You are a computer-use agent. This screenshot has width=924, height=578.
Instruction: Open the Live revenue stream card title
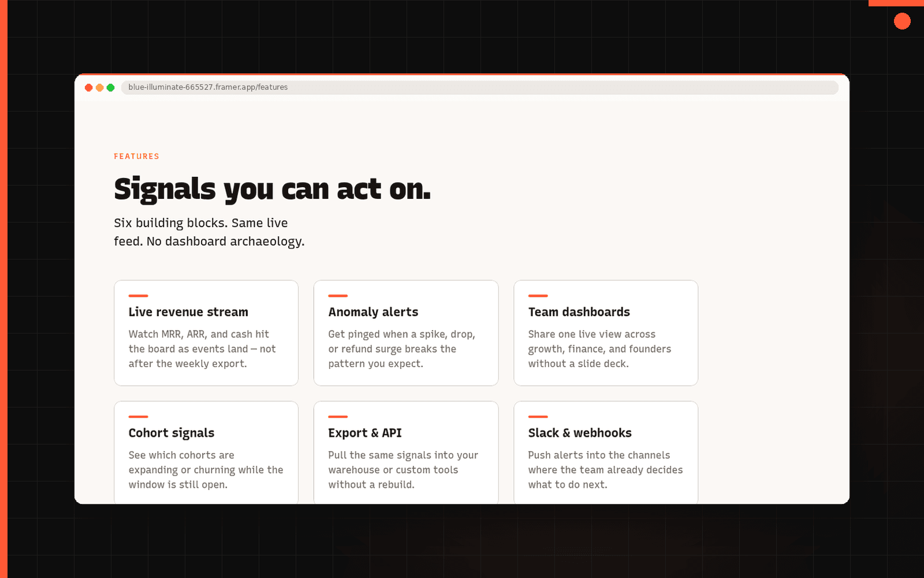[x=188, y=312]
